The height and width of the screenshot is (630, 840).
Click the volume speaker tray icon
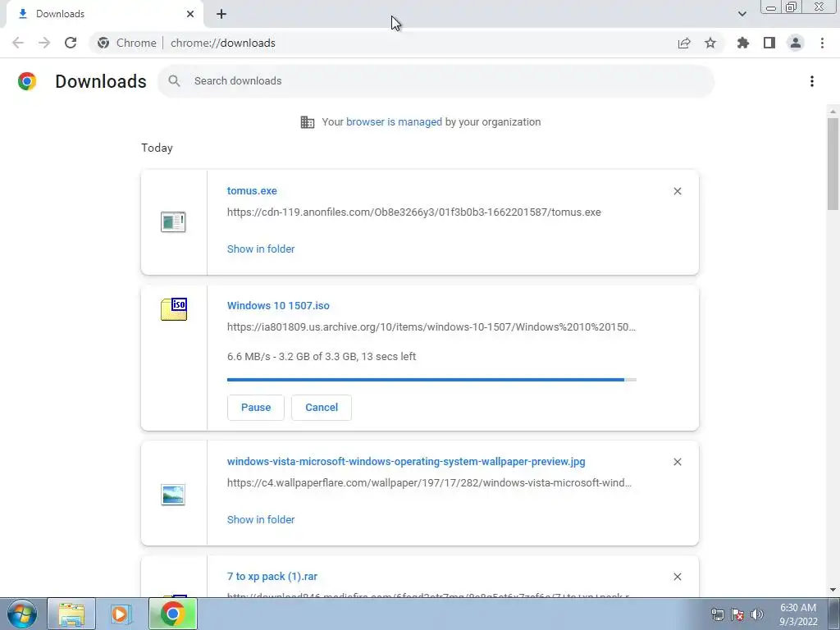click(757, 614)
